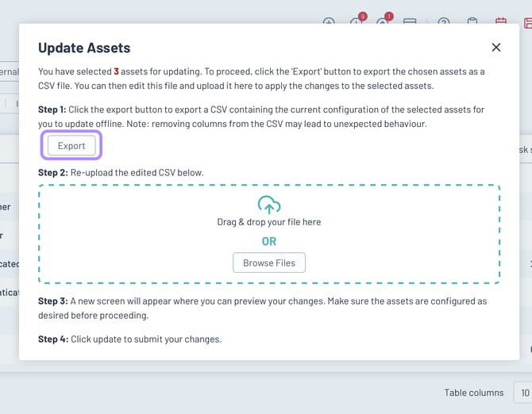Click the red icon at far right of toolbar

point(527,22)
